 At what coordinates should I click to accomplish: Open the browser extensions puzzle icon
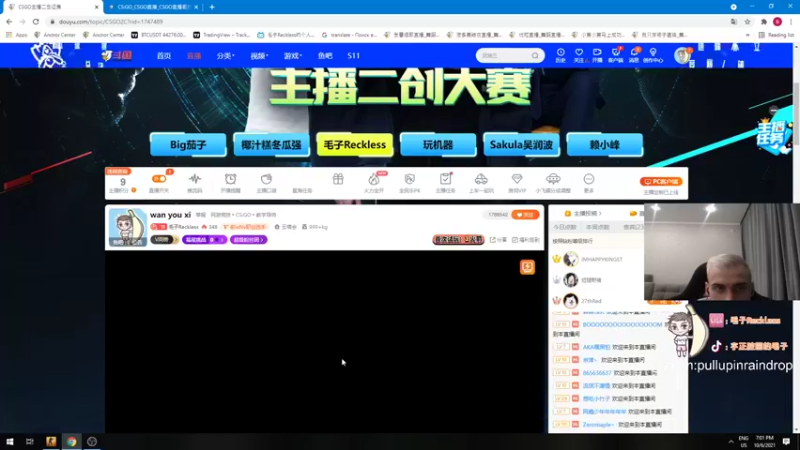point(764,21)
